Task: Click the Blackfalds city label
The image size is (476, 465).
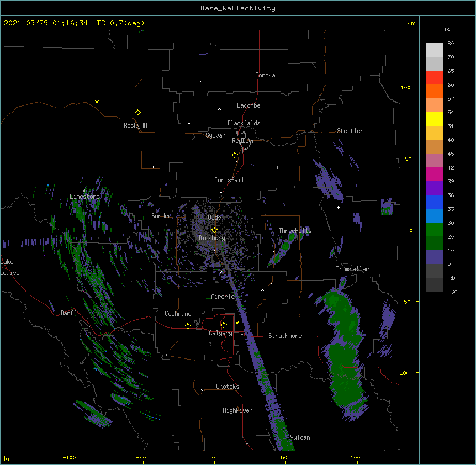Action: click(244, 123)
